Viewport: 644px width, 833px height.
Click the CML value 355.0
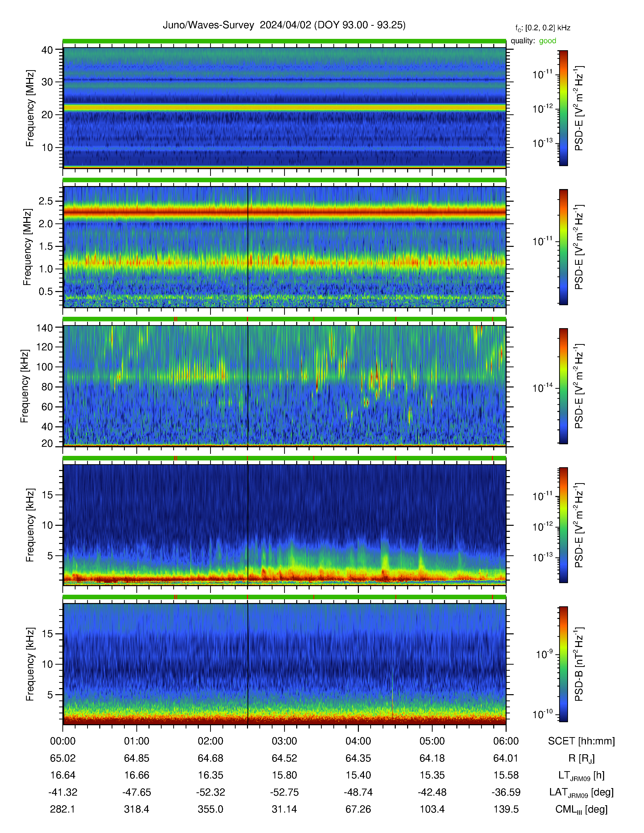pos(210,809)
